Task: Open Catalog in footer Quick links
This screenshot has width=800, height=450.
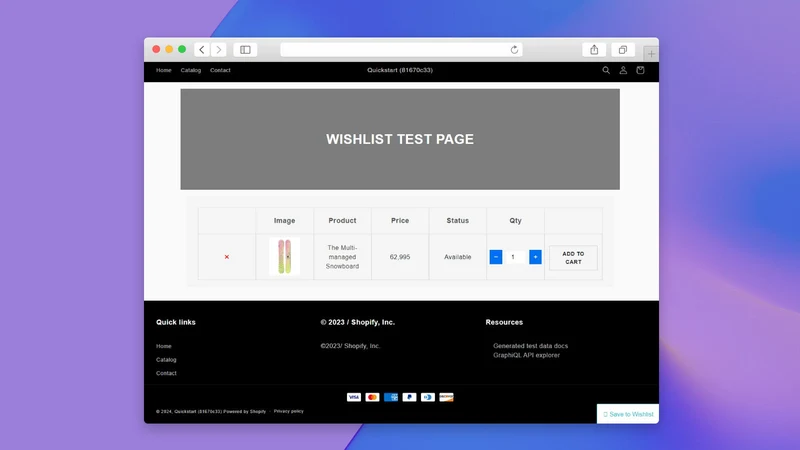Action: click(166, 360)
